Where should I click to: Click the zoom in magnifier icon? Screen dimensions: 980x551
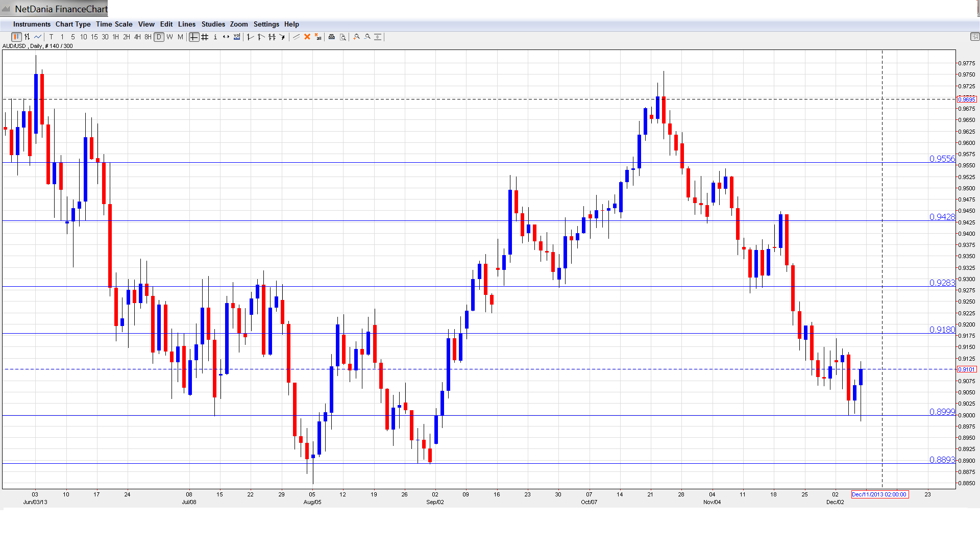[x=357, y=37]
